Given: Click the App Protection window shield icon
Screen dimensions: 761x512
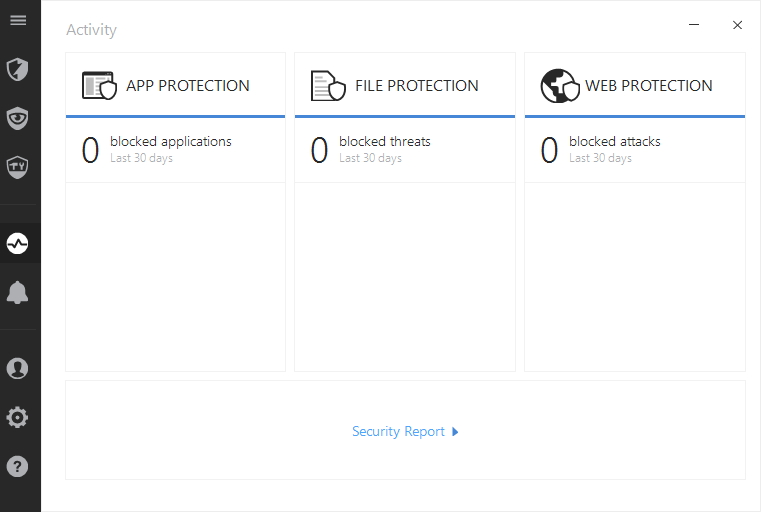Looking at the screenshot, I should pos(99,86).
